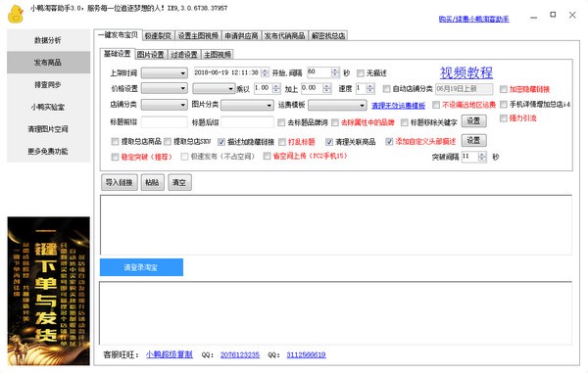Tick the 去除属性中的品牌 checkbox
Viewport: 588px width, 373px height.
(335, 122)
